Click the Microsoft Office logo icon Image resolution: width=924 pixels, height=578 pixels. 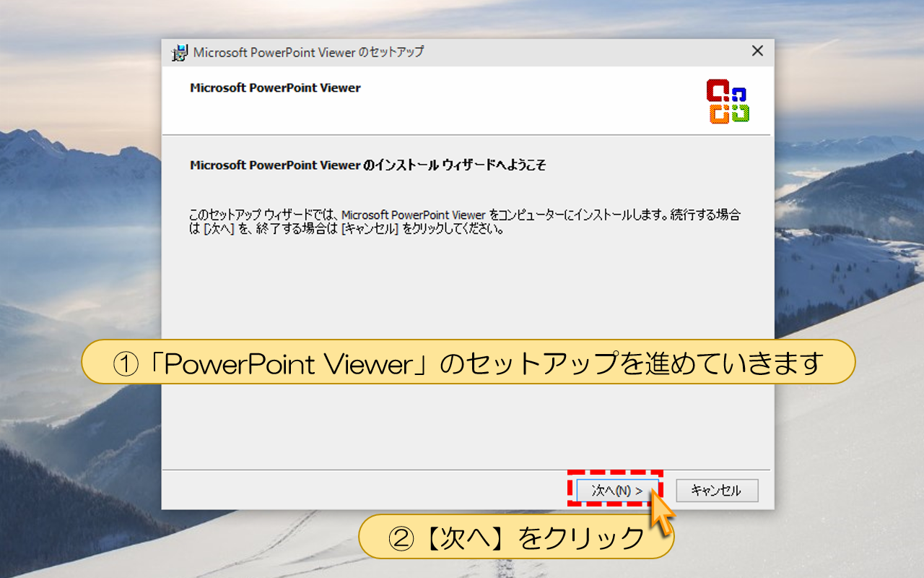728,102
